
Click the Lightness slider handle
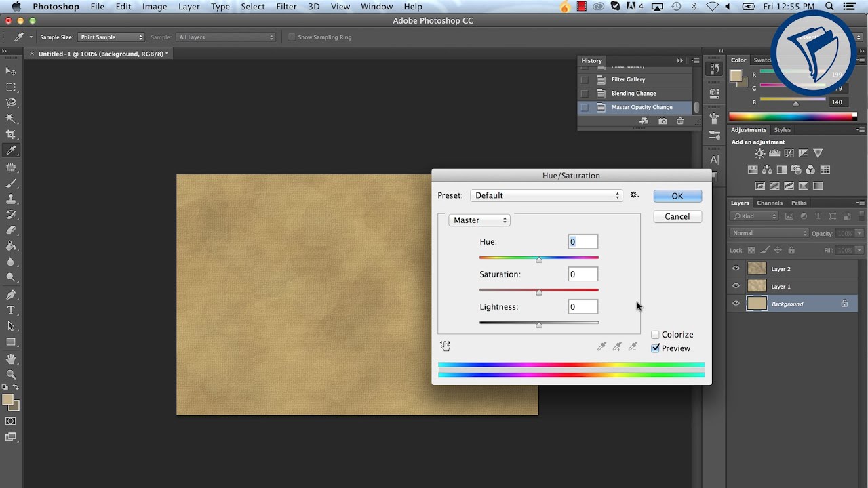539,325
